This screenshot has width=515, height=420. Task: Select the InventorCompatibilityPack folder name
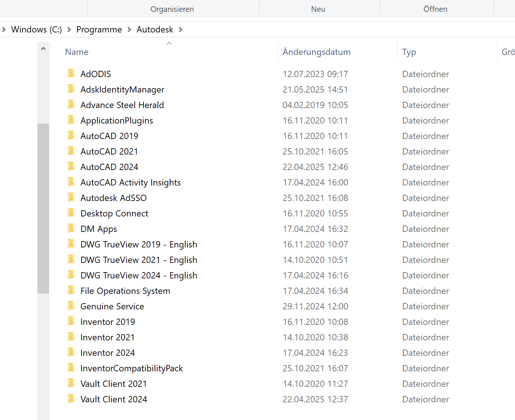pos(132,368)
